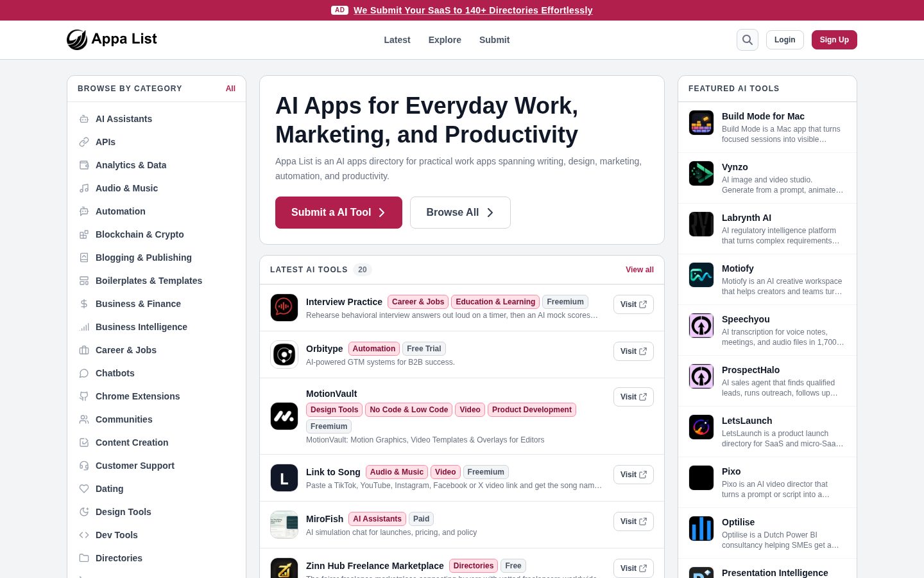924x578 pixels.
Task: Click the Labrynth AI icon
Action: 701,224
